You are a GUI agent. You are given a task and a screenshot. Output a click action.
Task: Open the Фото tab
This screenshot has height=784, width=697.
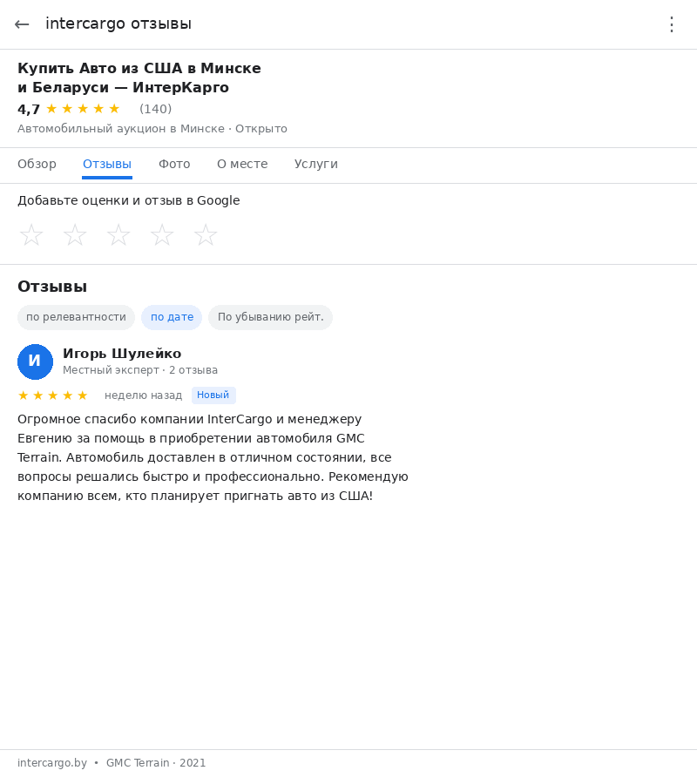[x=174, y=164]
